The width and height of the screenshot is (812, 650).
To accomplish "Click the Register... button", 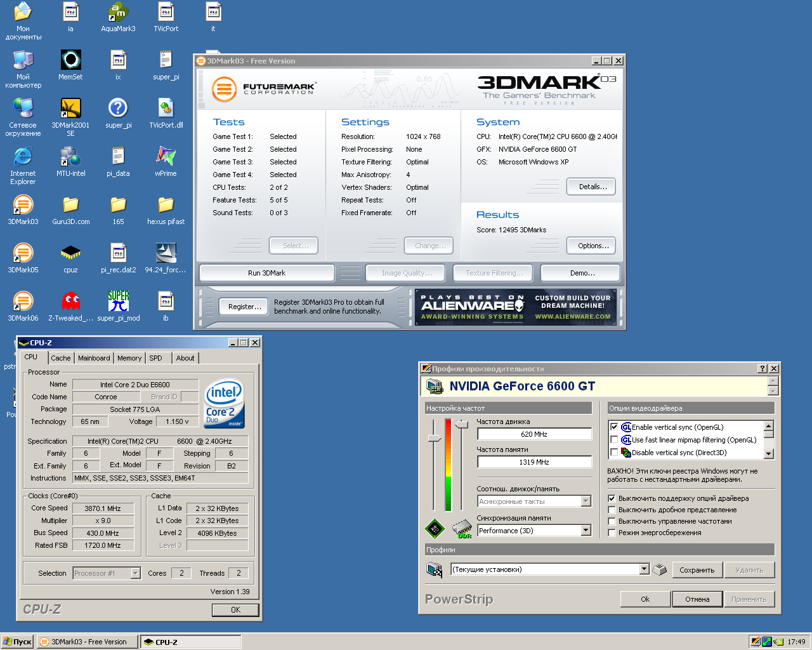I will click(x=243, y=307).
